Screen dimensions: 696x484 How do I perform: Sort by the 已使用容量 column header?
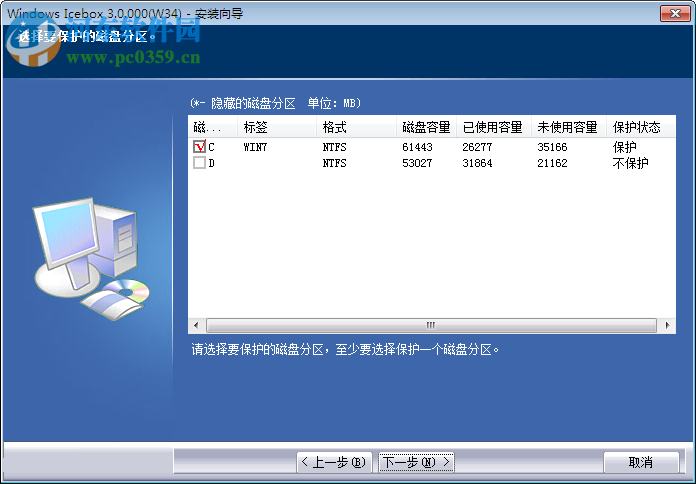494,127
